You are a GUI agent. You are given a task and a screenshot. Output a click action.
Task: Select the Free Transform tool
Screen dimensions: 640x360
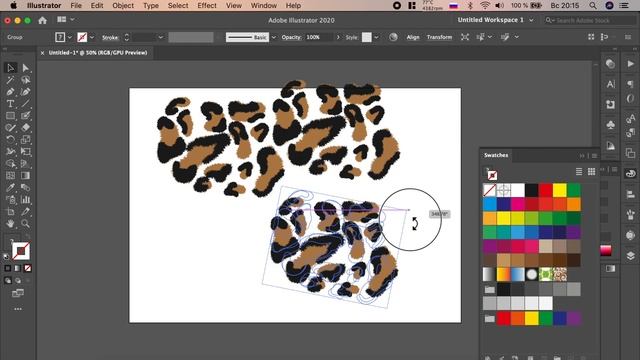click(x=25, y=151)
